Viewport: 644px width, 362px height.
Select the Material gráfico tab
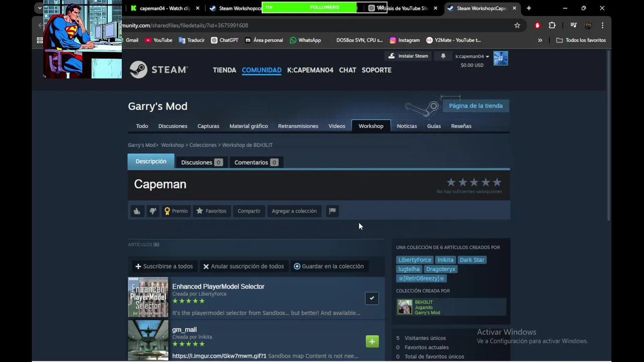pyautogui.click(x=249, y=126)
